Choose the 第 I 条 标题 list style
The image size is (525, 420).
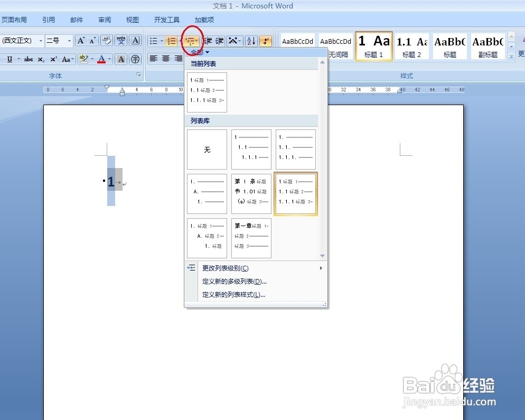pos(251,194)
